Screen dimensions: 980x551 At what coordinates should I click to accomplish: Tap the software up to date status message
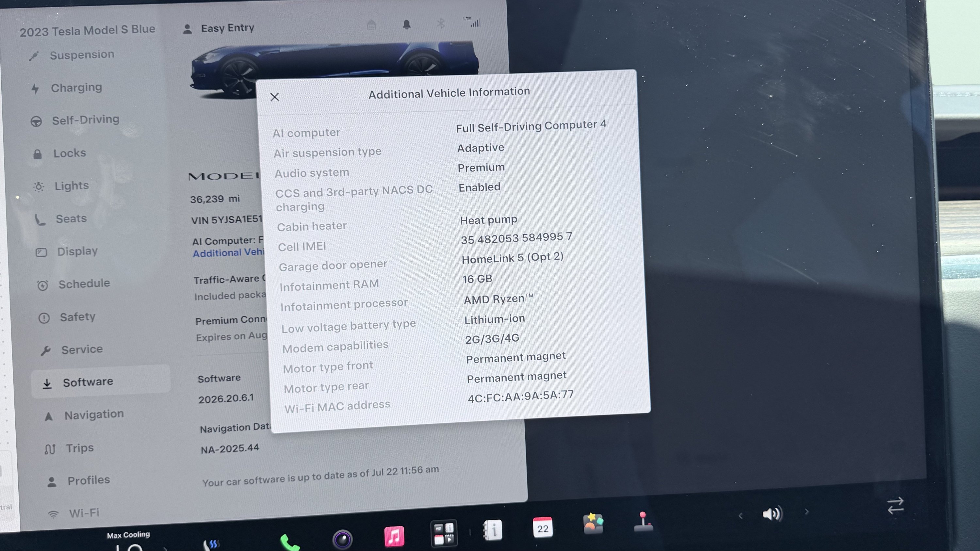coord(320,476)
